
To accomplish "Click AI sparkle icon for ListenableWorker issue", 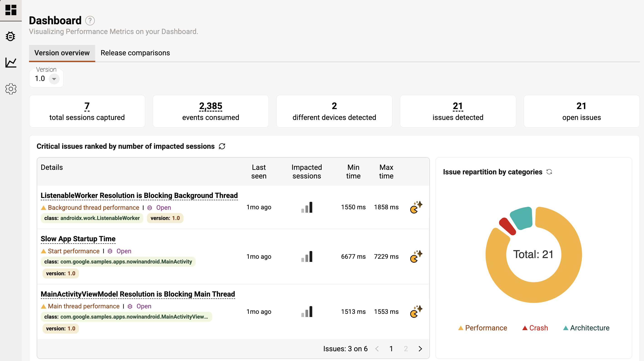I will pos(416,207).
